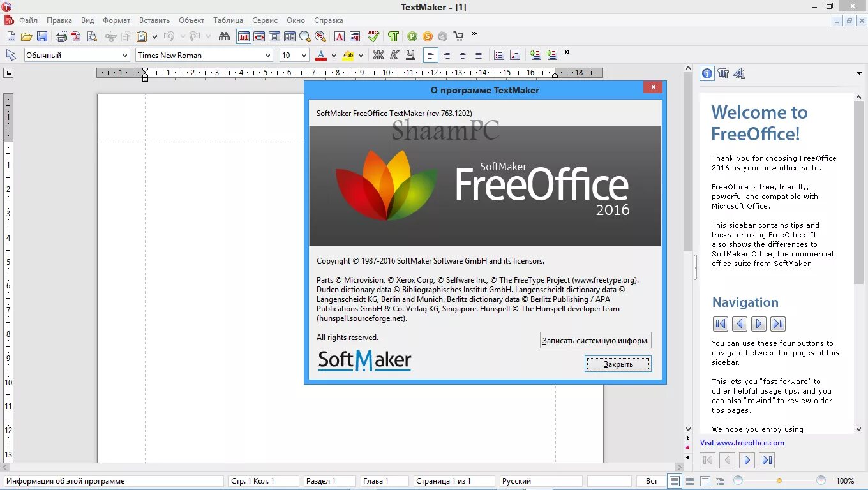Screen dimensions: 868x490
Task: Enable justified paragraph alignment
Action: [x=479, y=55]
